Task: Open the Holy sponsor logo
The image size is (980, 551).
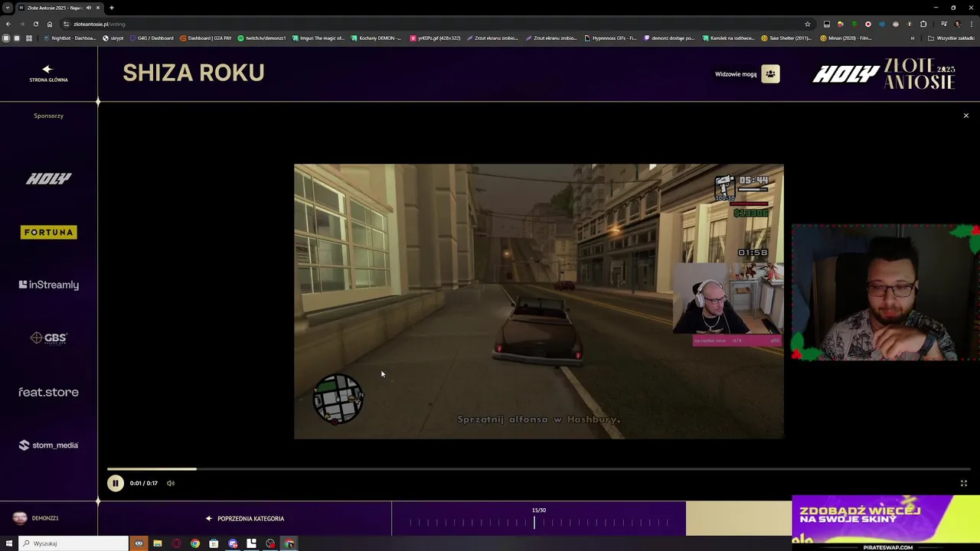Action: pos(49,178)
